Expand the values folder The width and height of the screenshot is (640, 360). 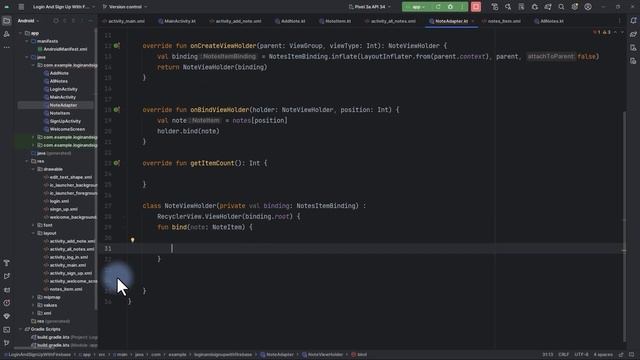pyautogui.click(x=33, y=305)
